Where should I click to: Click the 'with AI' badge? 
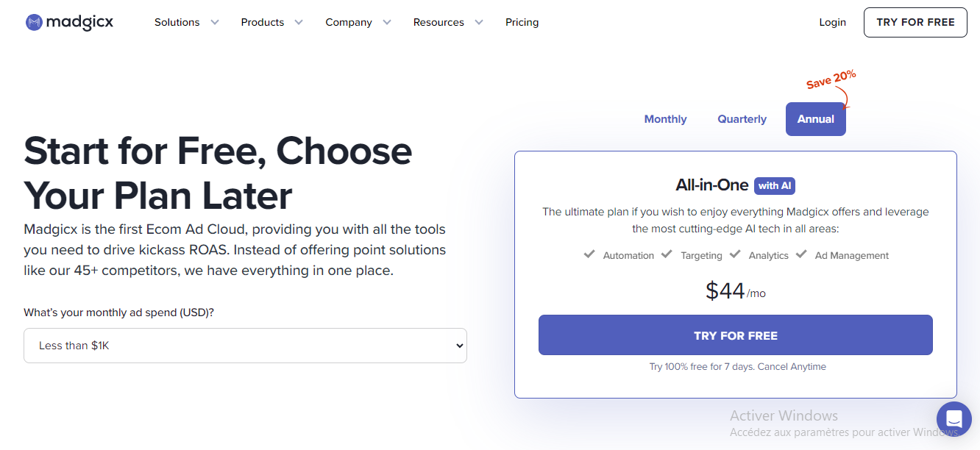coord(775,186)
